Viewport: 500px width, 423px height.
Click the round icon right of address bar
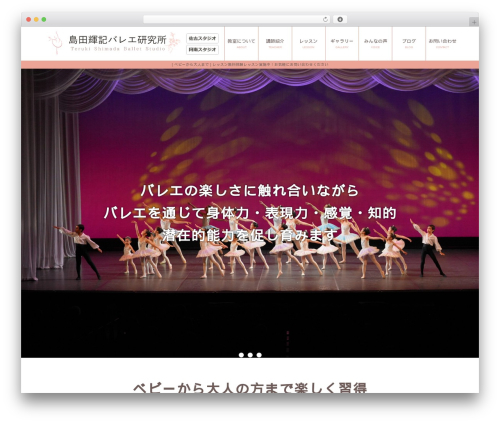pyautogui.click(x=340, y=20)
